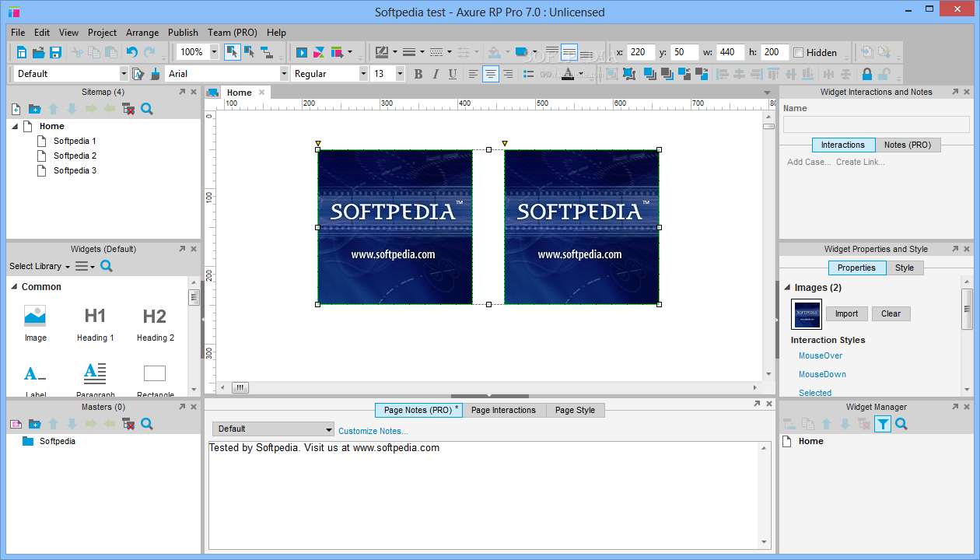Screen dimensions: 980x560
Task: Set text alignment to left
Action: tap(474, 74)
